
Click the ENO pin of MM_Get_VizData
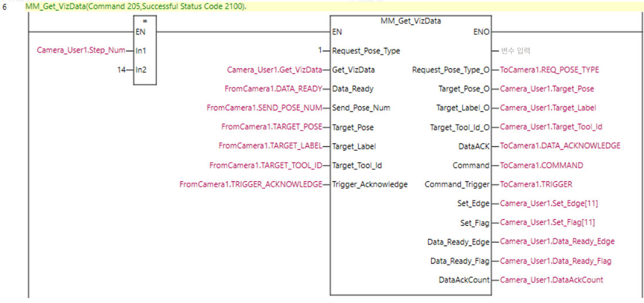click(482, 32)
